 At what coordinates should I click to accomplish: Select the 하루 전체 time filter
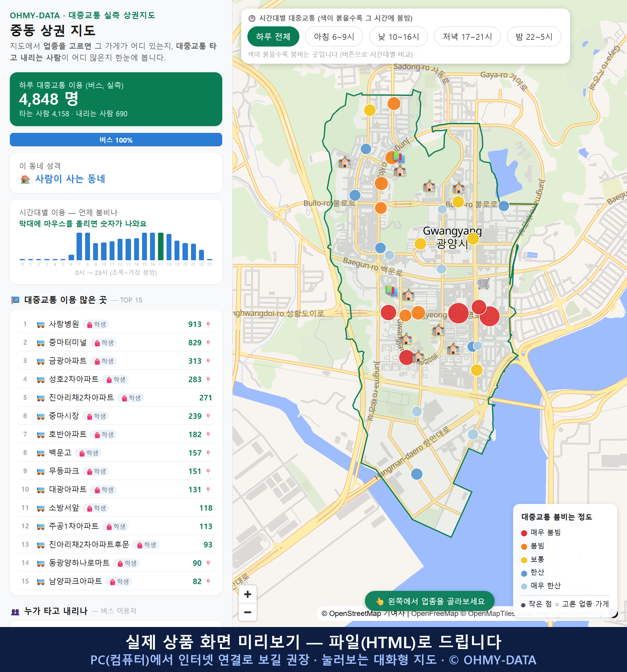pyautogui.click(x=273, y=36)
